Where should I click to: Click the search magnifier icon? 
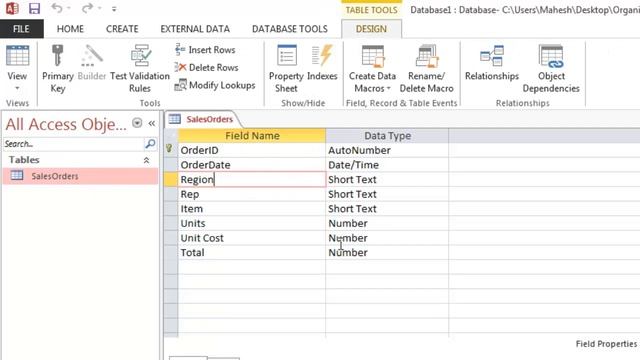pyautogui.click(x=150, y=144)
